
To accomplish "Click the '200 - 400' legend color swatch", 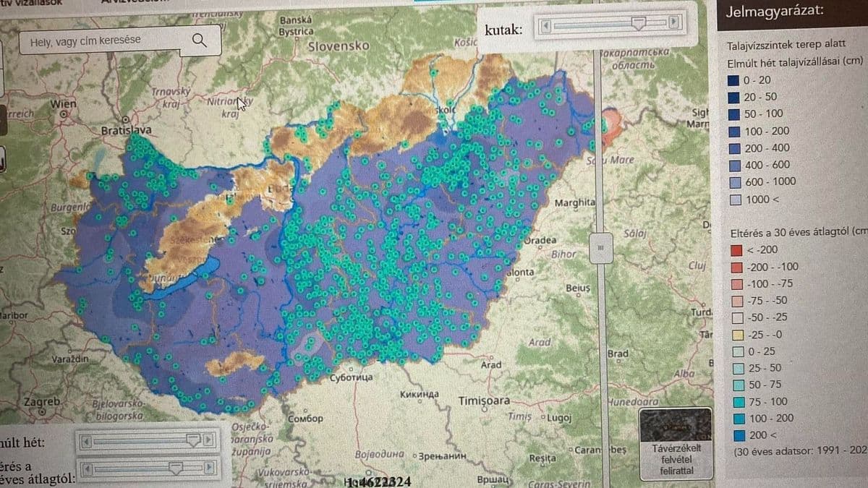I will point(733,147).
